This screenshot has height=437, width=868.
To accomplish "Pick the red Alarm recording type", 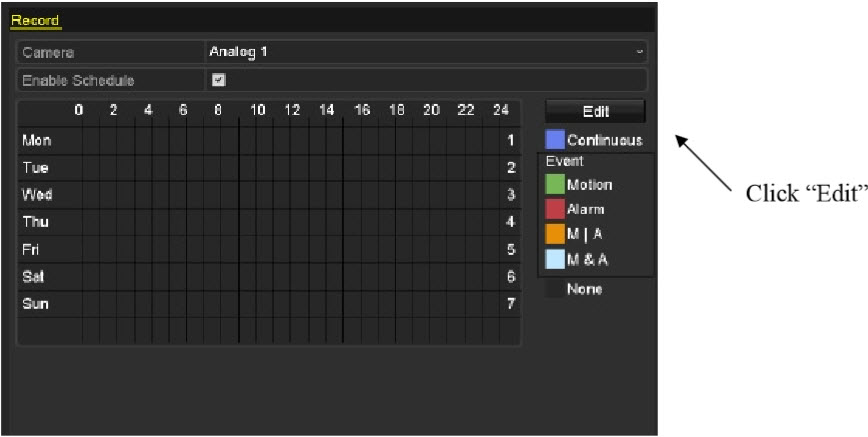I will (555, 209).
